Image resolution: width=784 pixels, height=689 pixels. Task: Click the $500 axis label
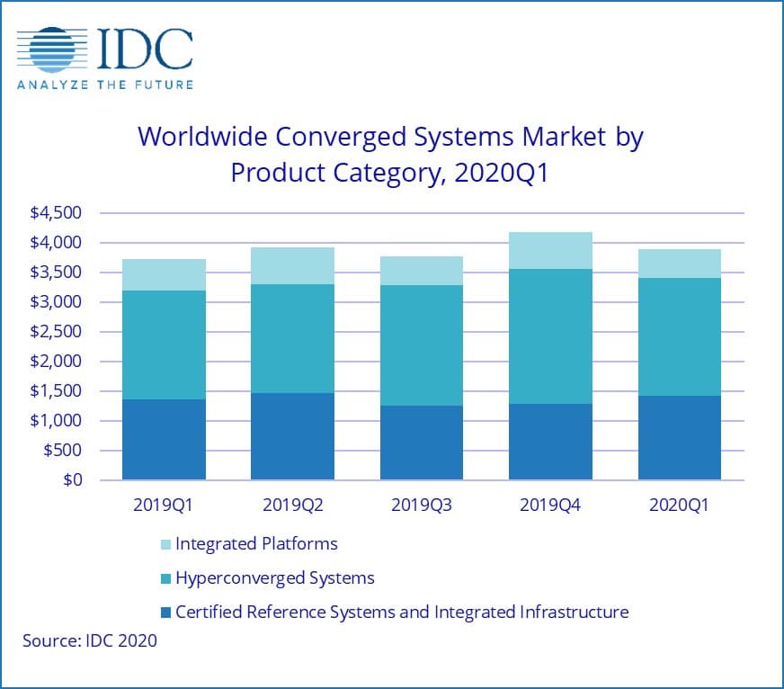[x=63, y=451]
